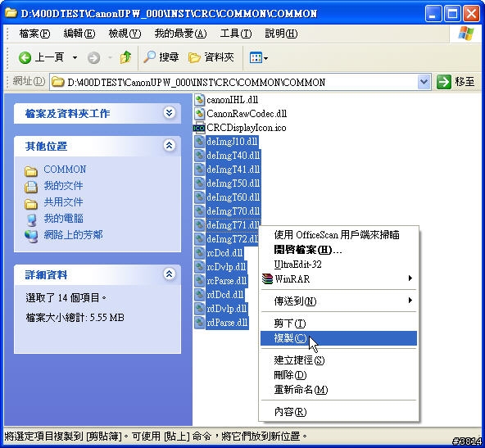Open COMMON link in Other Places
485x448 pixels.
click(65, 170)
